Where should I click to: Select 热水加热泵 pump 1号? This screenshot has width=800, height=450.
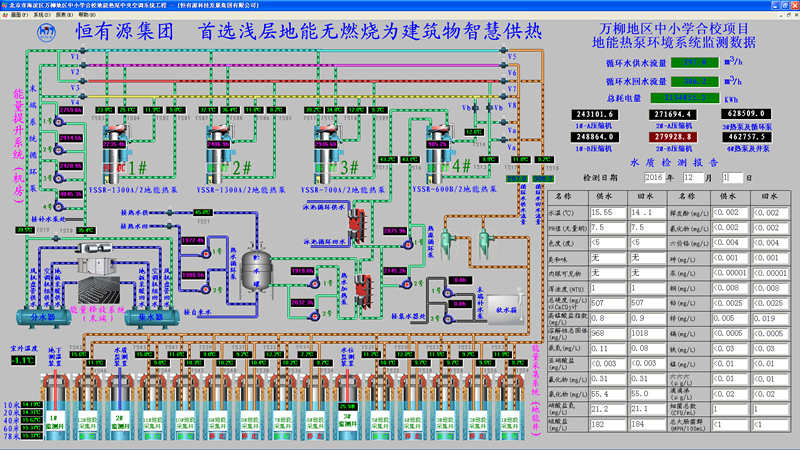[314, 283]
